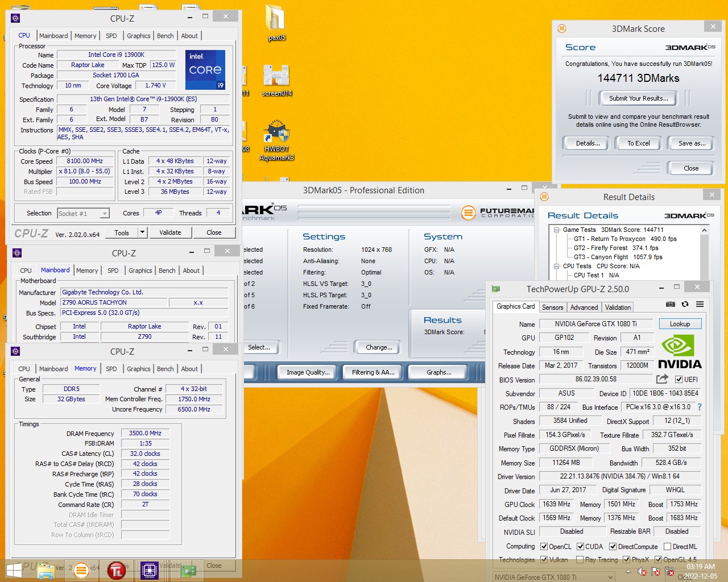
Task: Open the Windows Start button
Action: click(14, 570)
